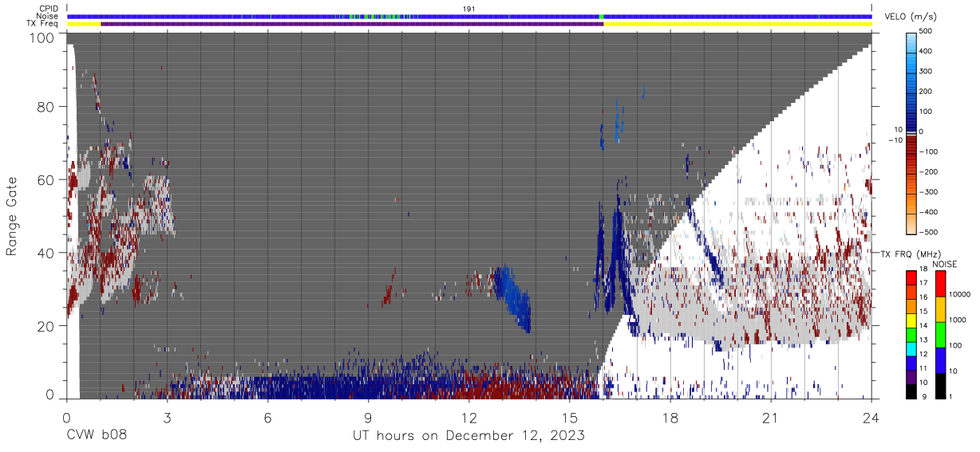Click the NOISE legend title
The image size is (980, 452).
click(944, 264)
